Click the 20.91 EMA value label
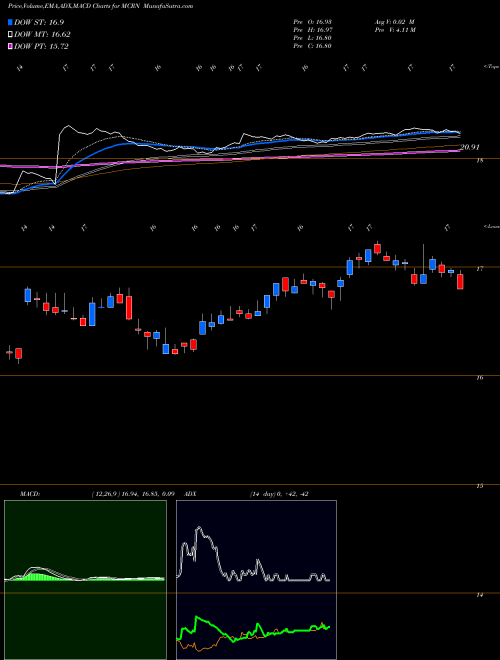Screen dimensions: 500x660 click(470, 147)
